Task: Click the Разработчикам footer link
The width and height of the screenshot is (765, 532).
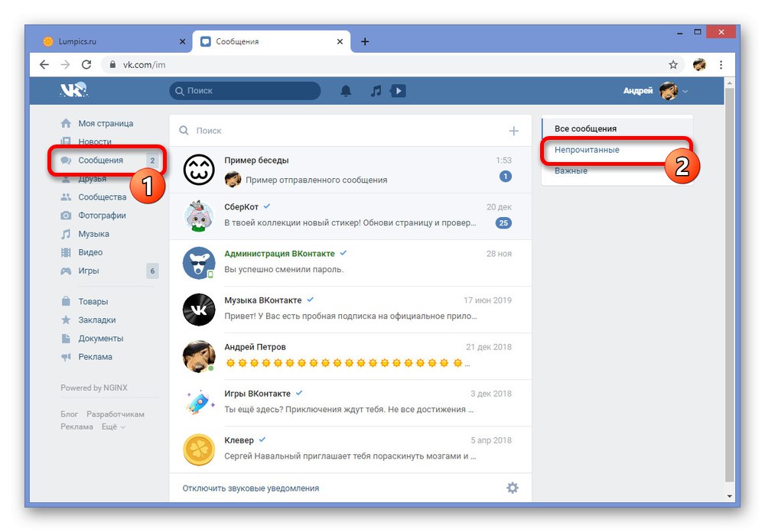Action: pyautogui.click(x=116, y=414)
